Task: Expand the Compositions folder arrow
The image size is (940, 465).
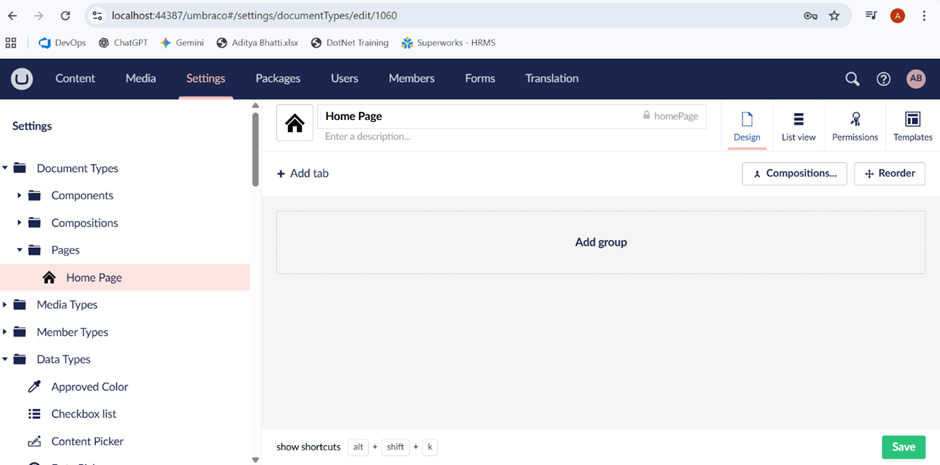Action: [20, 223]
